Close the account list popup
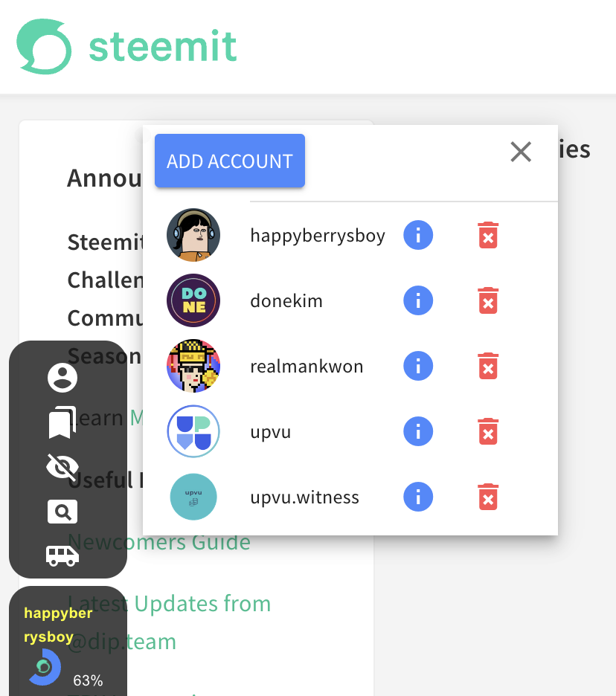This screenshot has height=696, width=616. (521, 152)
